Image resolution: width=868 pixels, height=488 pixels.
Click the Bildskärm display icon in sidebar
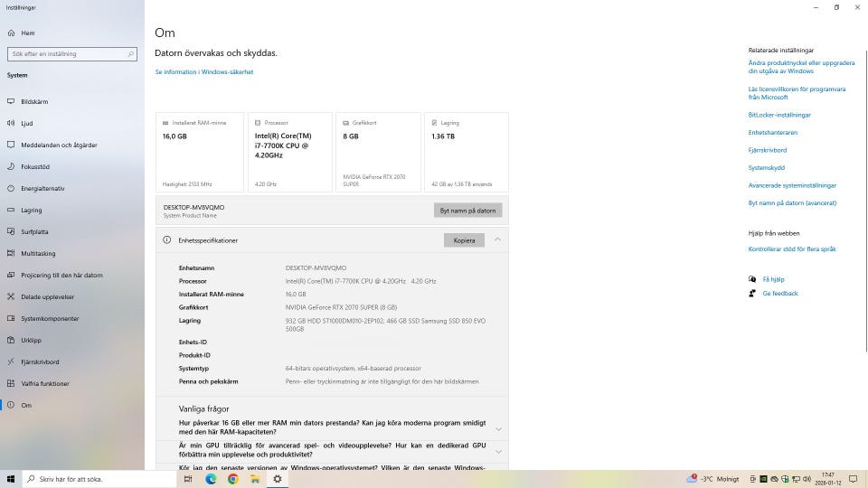(x=11, y=101)
